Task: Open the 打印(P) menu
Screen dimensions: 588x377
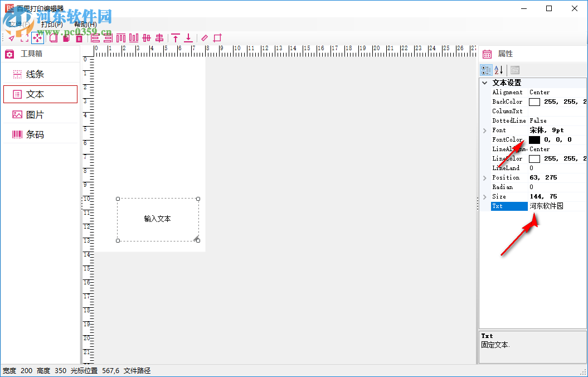Action: pos(52,25)
